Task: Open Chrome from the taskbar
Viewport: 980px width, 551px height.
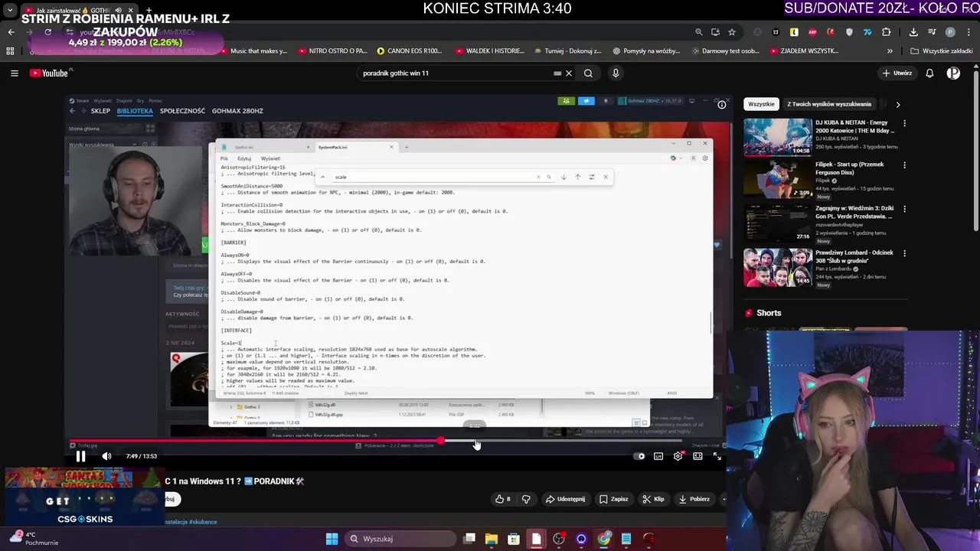Action: point(604,539)
